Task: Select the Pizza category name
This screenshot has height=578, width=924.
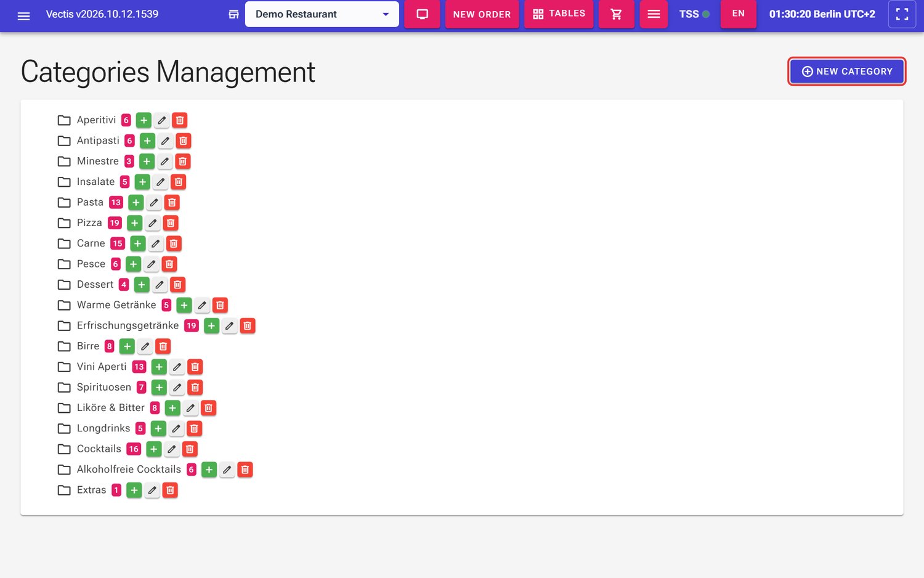Action: pos(89,222)
